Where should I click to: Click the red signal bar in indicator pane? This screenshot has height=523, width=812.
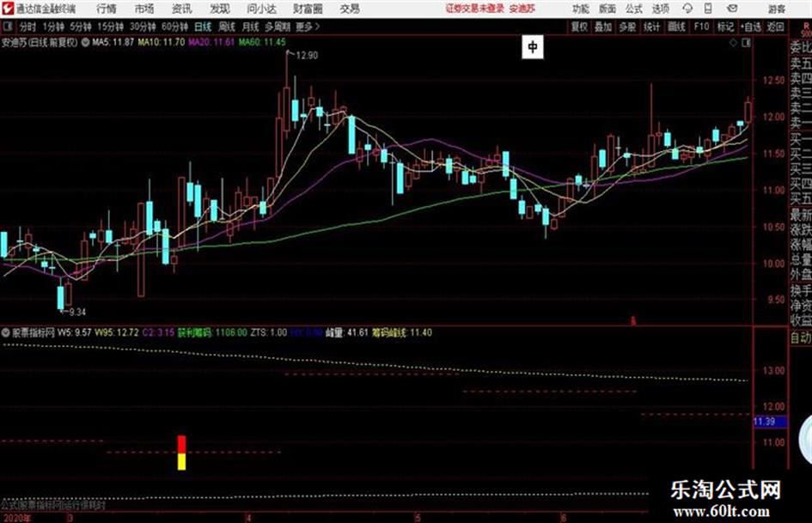[182, 444]
